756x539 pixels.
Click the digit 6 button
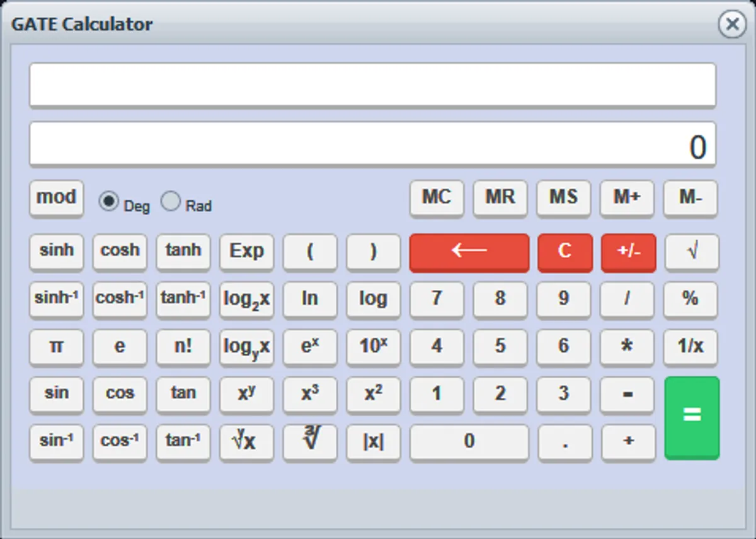(x=564, y=347)
